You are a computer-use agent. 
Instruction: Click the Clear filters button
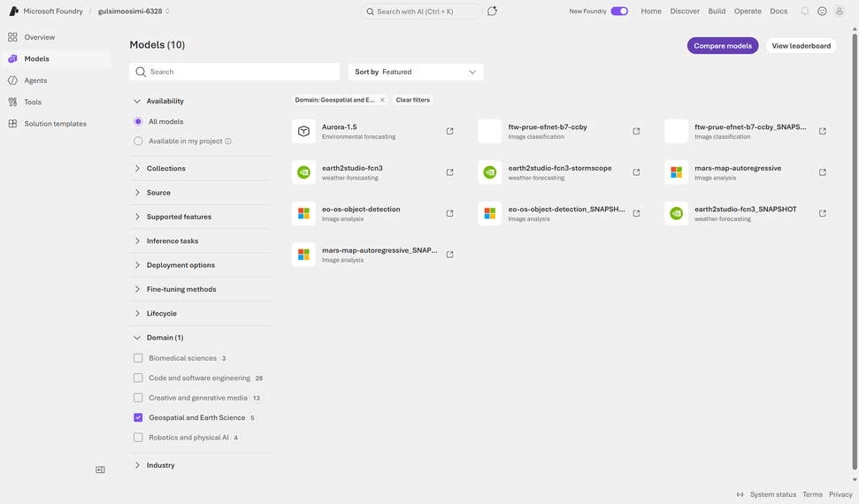coord(412,100)
